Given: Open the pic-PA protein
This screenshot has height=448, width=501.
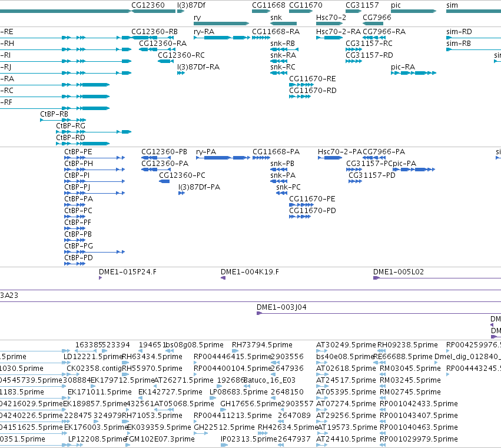Looking at the screenshot, I should (404, 164).
